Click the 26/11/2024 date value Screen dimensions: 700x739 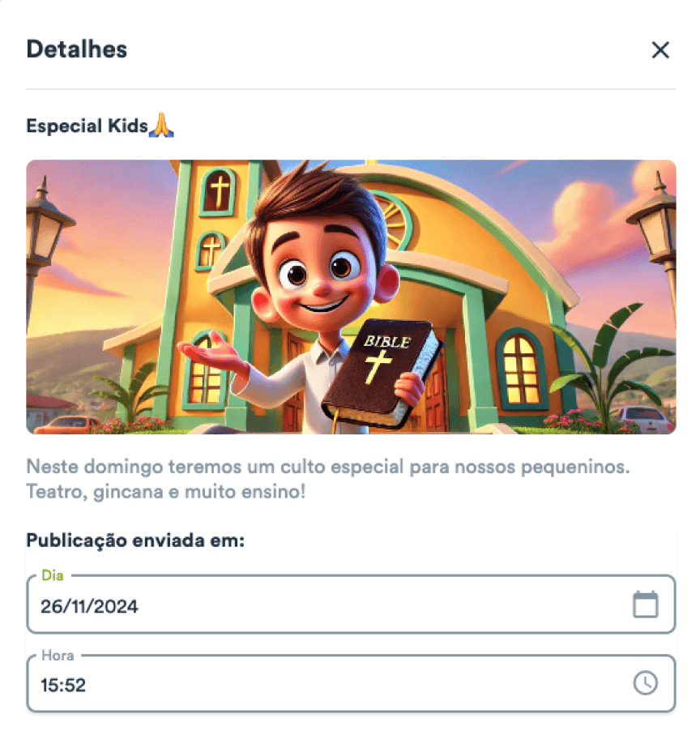(89, 606)
